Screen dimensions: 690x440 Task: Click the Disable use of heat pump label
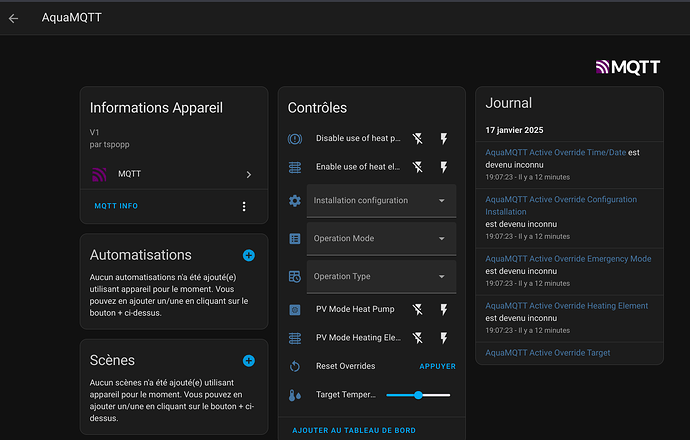[x=358, y=139]
